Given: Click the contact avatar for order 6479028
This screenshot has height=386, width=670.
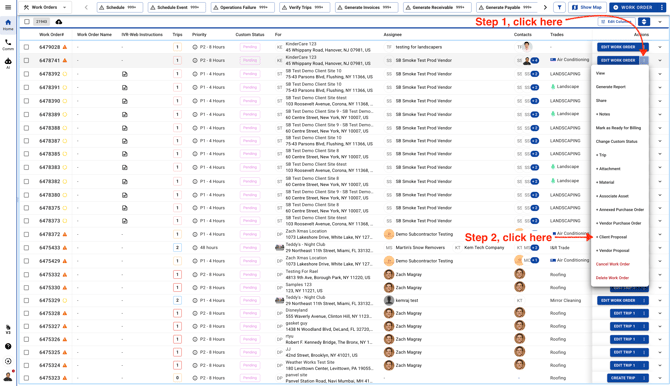Looking at the screenshot, I should pyautogui.click(x=527, y=47).
